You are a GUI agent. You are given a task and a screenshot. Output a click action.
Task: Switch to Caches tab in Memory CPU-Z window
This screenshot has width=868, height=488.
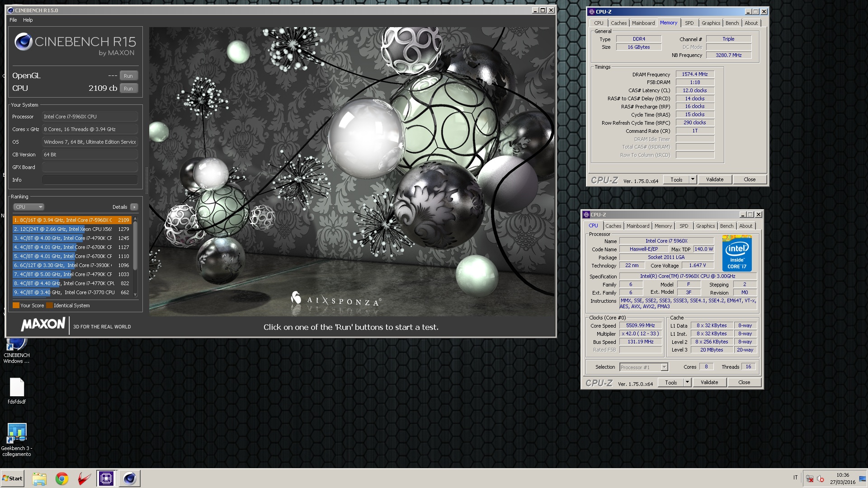coord(618,23)
